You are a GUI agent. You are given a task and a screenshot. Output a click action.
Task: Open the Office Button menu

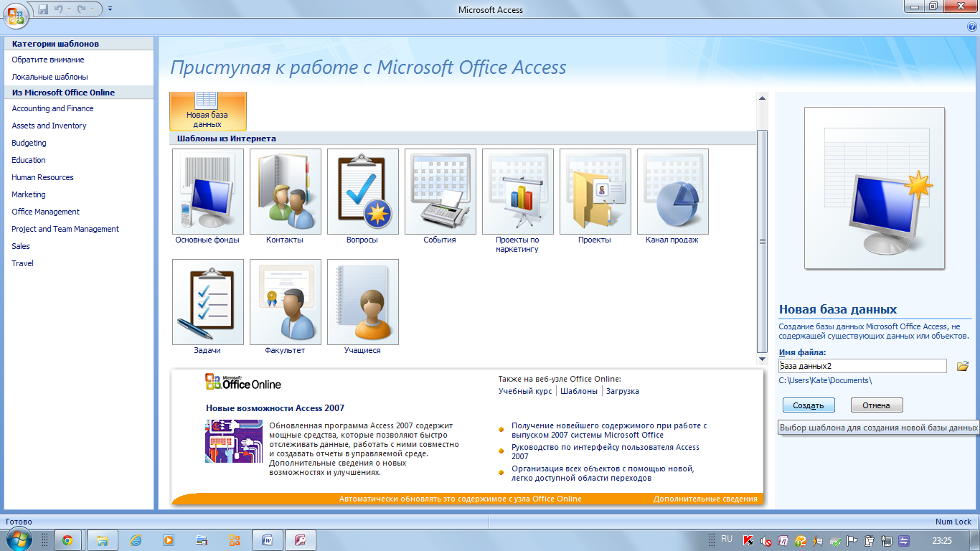point(16,14)
